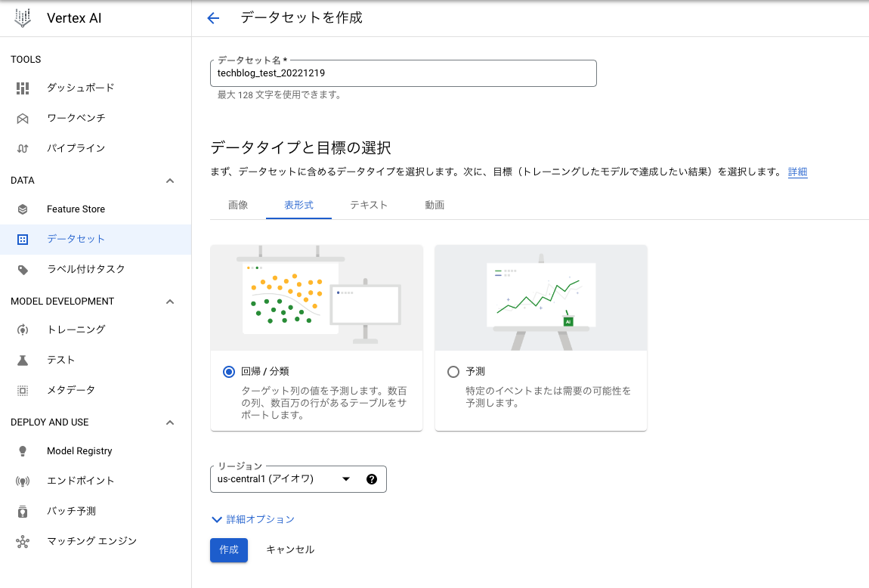Select the 予測 radio button
This screenshot has height=588, width=869.
pyautogui.click(x=453, y=372)
